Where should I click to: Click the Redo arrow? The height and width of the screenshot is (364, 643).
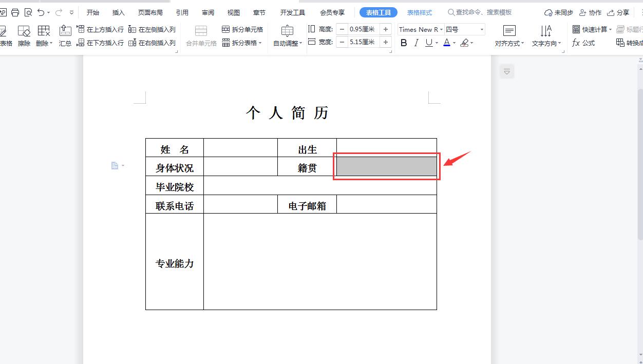click(x=59, y=12)
